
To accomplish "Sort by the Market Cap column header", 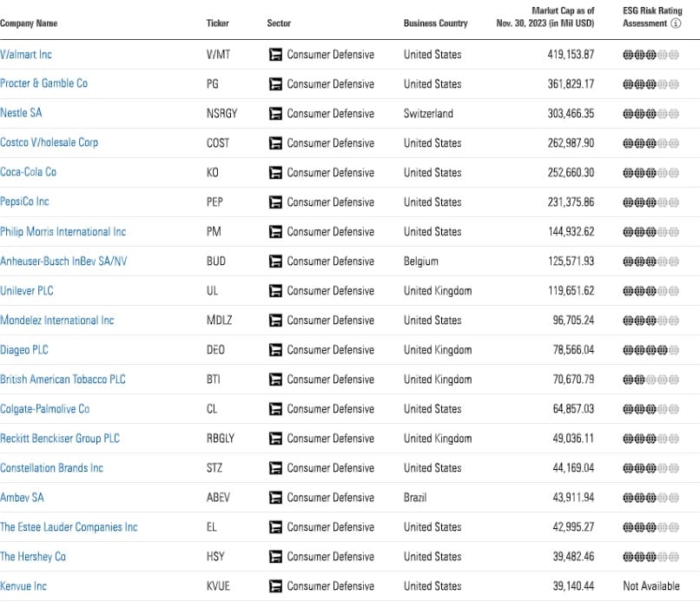I will coord(545,17).
